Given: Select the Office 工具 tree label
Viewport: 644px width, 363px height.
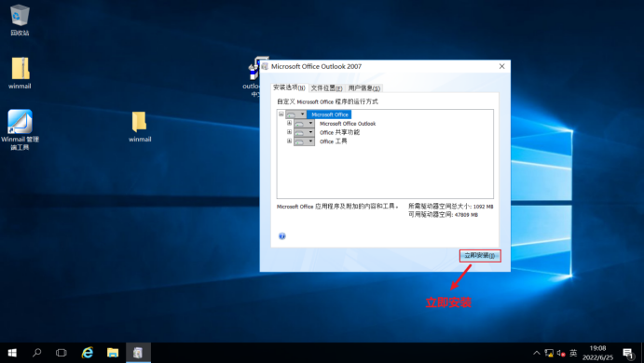Looking at the screenshot, I should [333, 141].
